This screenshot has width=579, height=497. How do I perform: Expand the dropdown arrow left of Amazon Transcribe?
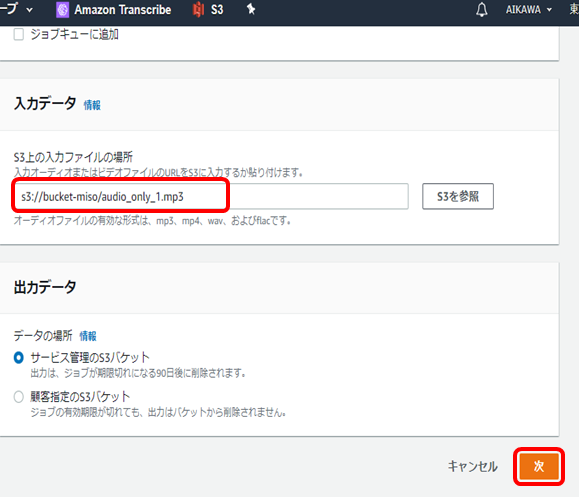tap(30, 10)
